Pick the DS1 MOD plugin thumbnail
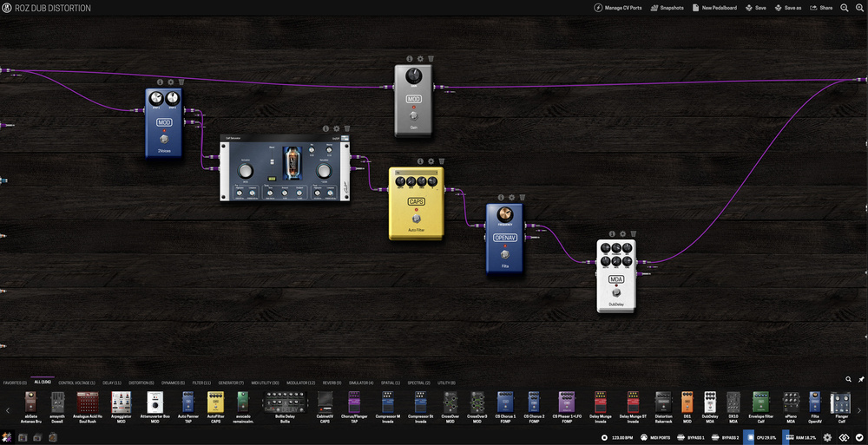 click(x=687, y=402)
